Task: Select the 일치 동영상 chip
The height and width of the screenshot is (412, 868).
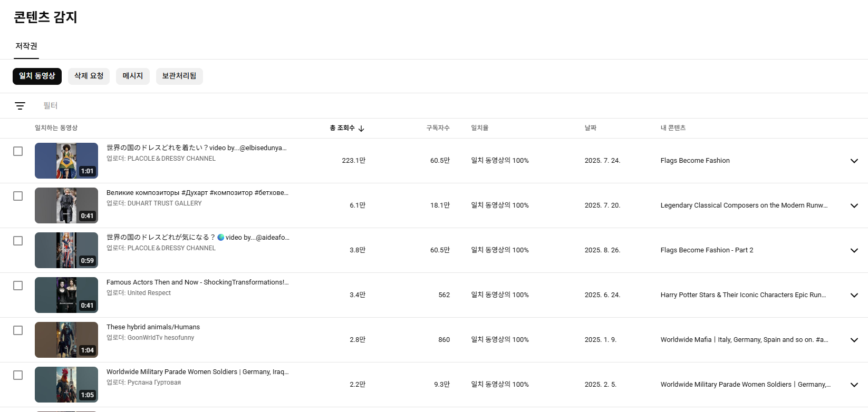Action: [37, 76]
